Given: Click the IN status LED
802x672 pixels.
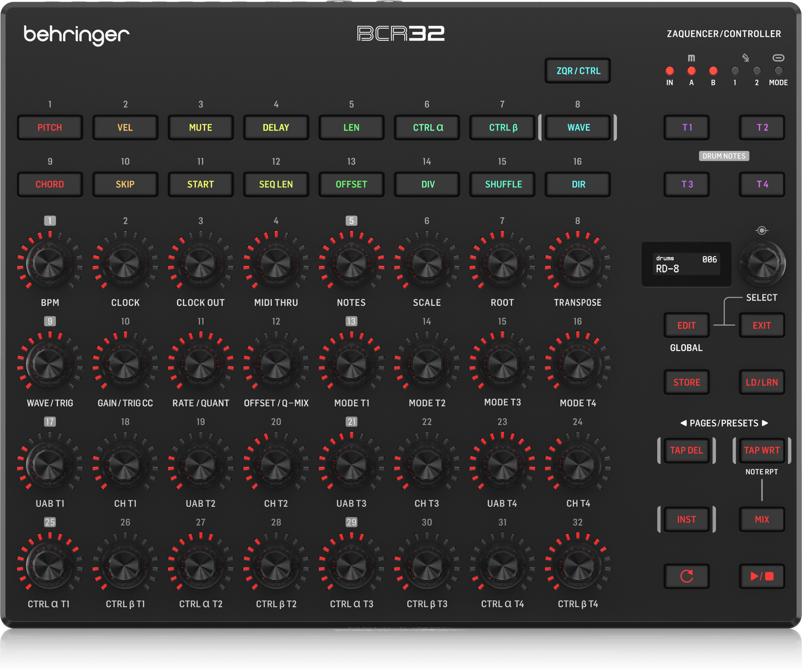Looking at the screenshot, I should pyautogui.click(x=669, y=71).
